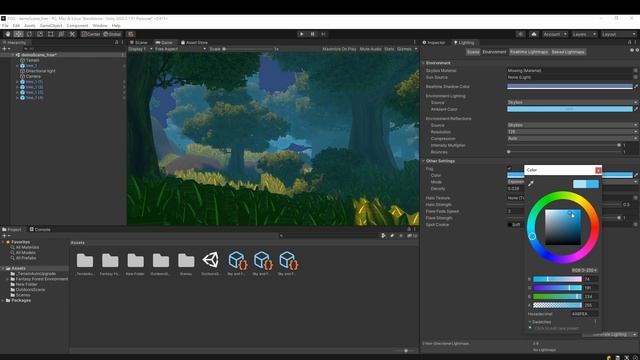The image size is (640, 360).
Task: Open Reflections Resolution dropdown showing 128
Action: [572, 132]
